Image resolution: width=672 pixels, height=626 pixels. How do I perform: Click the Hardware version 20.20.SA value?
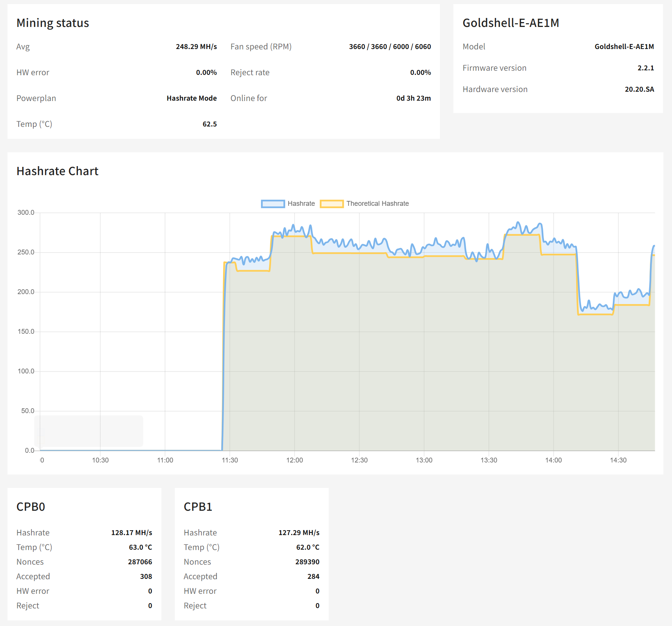click(x=639, y=89)
